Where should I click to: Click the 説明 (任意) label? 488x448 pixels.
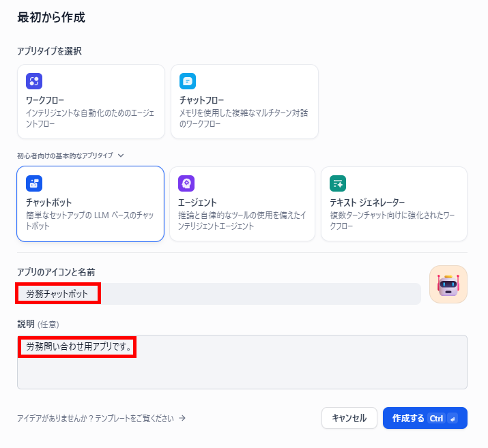coord(38,325)
